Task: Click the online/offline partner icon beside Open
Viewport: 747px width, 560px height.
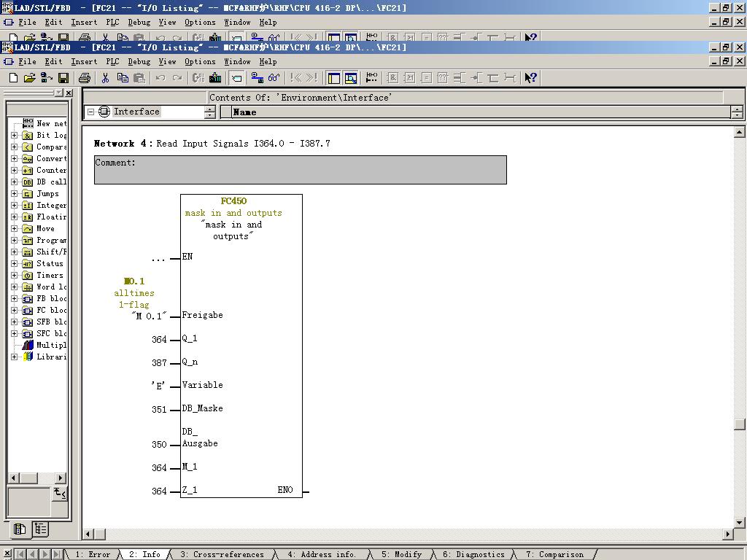Action: pos(46,77)
